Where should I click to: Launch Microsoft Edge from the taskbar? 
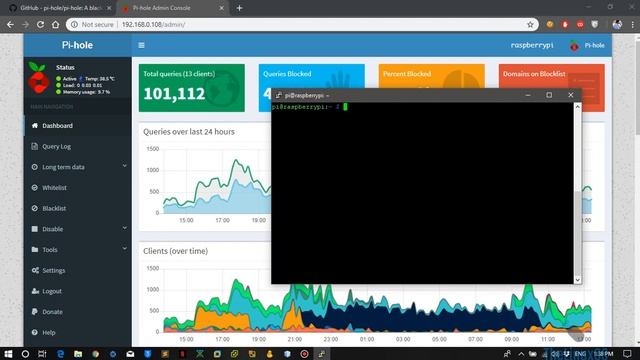[x=60, y=354]
